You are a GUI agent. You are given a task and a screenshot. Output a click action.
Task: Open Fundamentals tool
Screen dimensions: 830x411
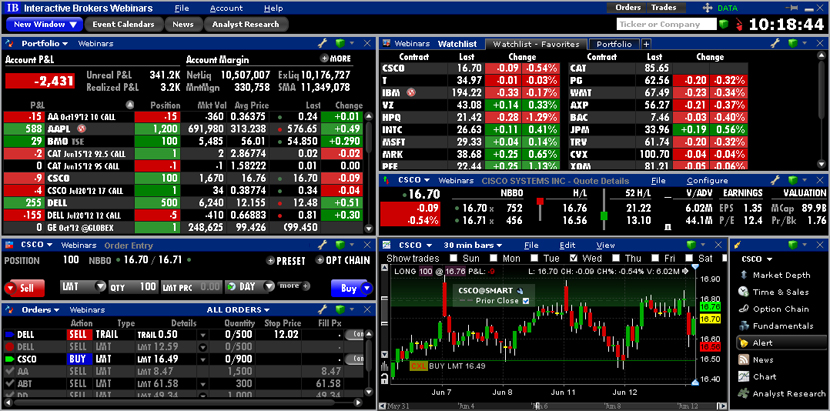coord(781,326)
